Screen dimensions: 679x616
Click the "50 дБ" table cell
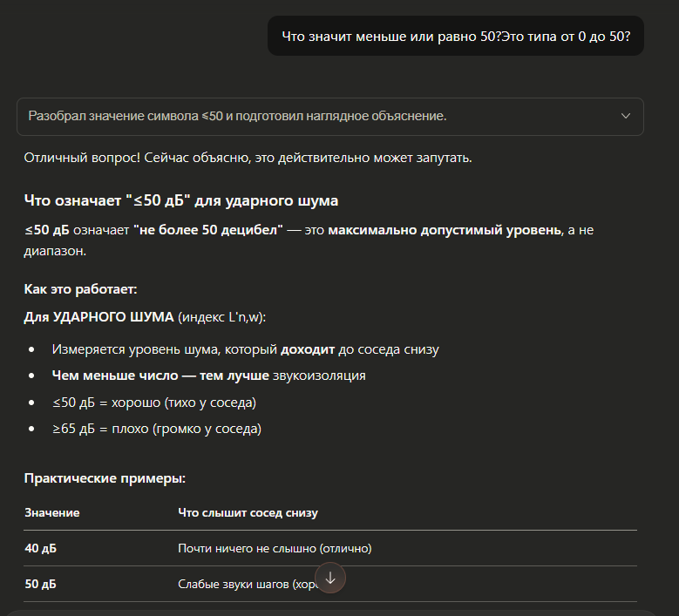(40, 585)
